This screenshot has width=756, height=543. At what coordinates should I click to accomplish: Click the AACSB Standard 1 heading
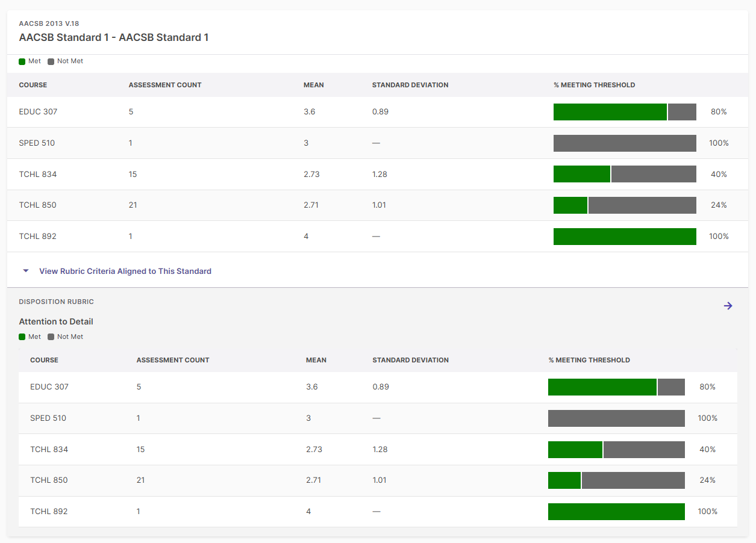(114, 37)
